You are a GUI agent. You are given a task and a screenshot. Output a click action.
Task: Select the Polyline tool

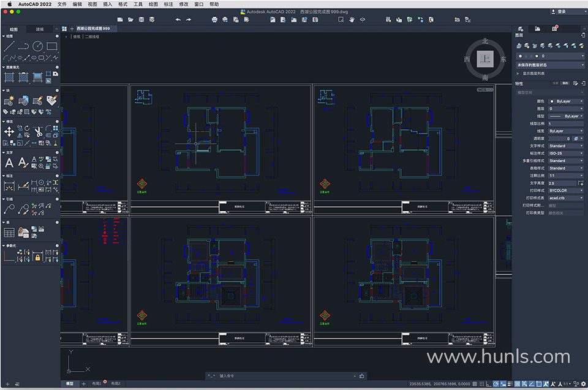click(23, 46)
